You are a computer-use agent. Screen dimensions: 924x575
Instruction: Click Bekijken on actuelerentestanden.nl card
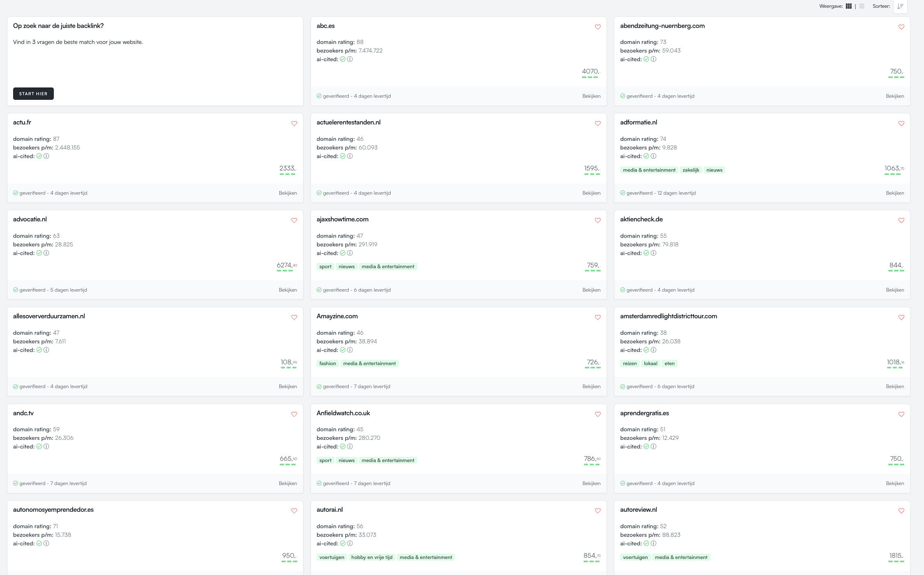tap(591, 193)
